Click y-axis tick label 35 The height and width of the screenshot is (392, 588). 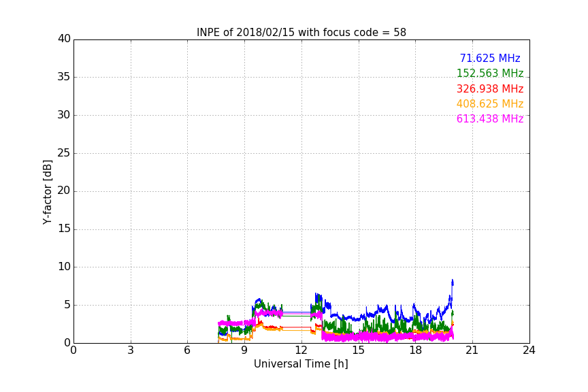(64, 77)
